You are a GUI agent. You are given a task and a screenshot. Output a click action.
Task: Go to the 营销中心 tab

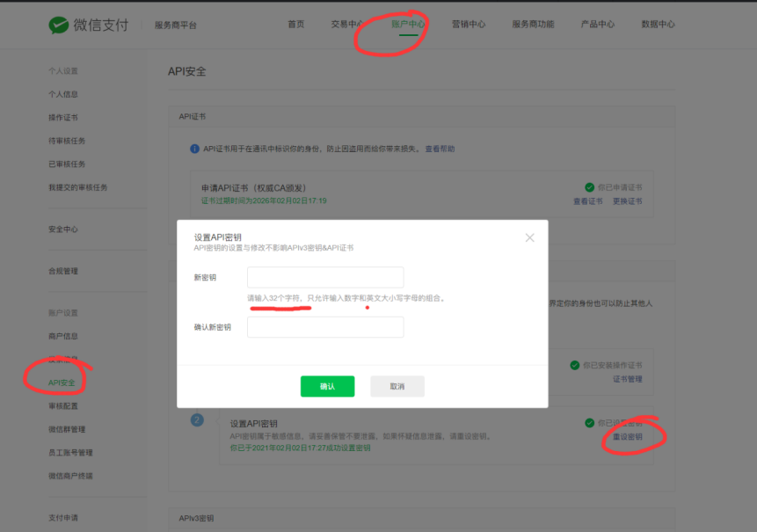(469, 24)
